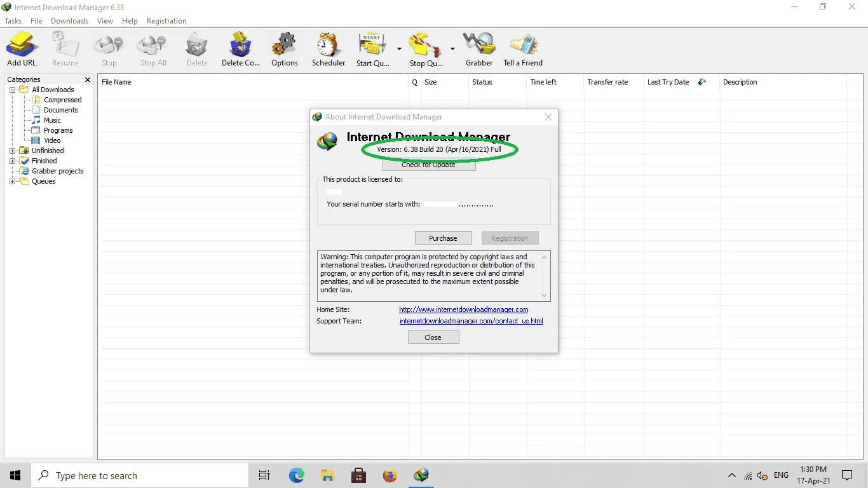Select the Finished category
The width and height of the screenshot is (868, 488).
coord(44,161)
